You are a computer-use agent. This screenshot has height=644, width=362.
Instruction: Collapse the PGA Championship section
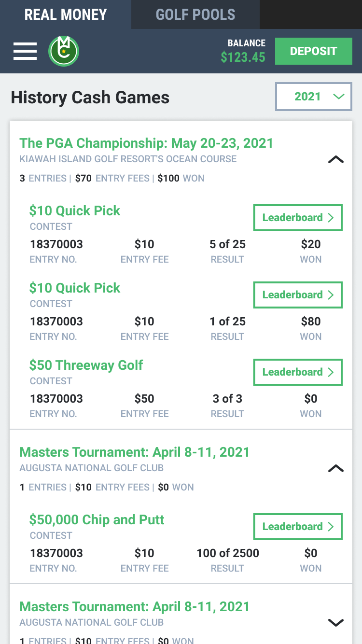(335, 159)
